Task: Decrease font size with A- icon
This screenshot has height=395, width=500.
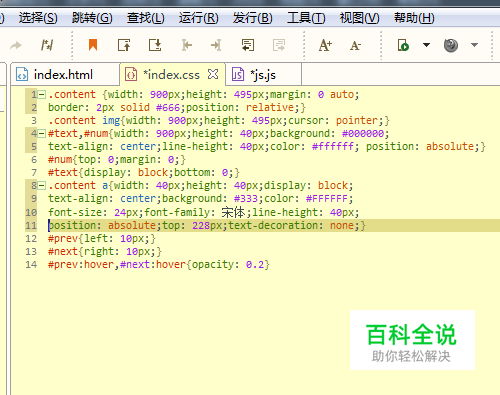Action: pyautogui.click(x=355, y=45)
